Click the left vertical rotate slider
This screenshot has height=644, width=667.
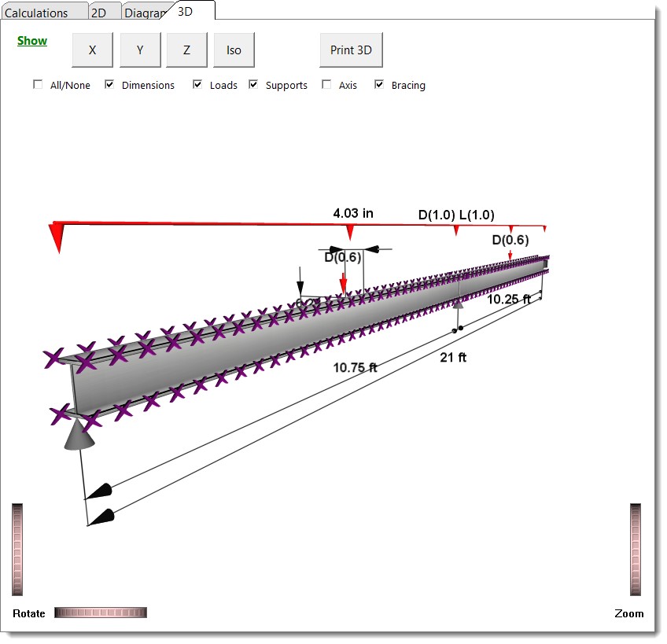point(17,549)
